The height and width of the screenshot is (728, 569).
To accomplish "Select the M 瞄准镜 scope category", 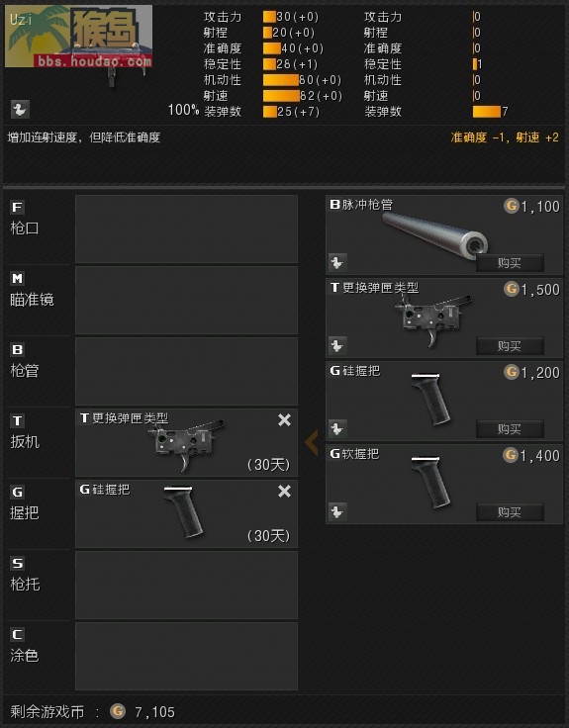I will (x=38, y=301).
